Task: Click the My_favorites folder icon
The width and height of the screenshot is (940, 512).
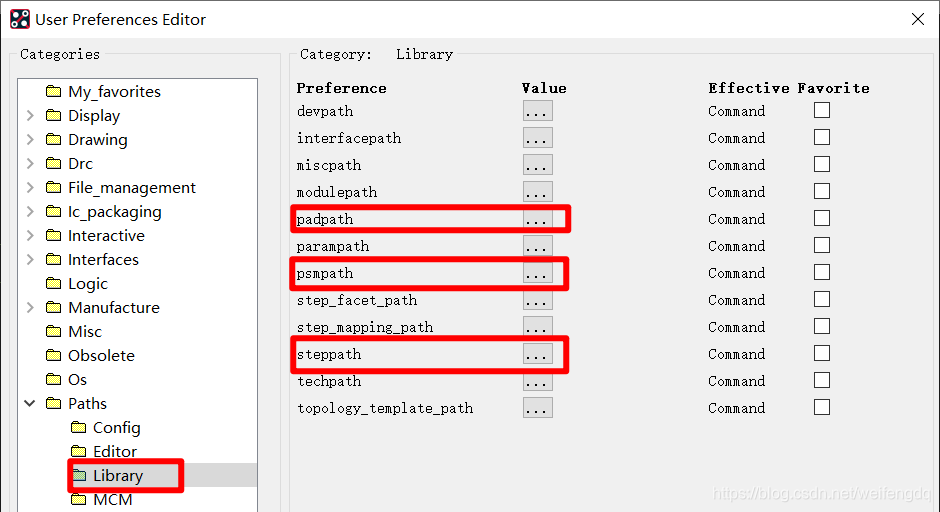Action: [53, 91]
